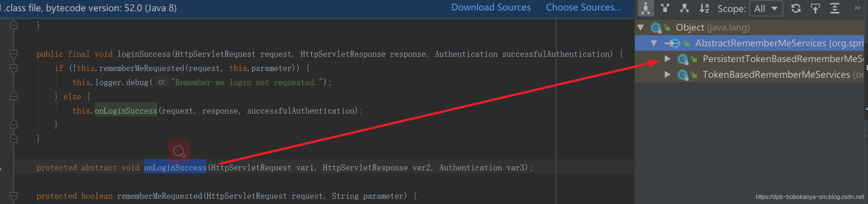Click this.onLoginSuccess call in else block

pyautogui.click(x=126, y=111)
